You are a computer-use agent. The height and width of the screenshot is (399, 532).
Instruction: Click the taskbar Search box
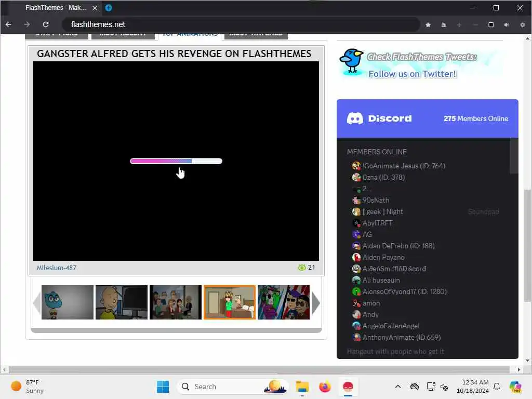(232, 387)
